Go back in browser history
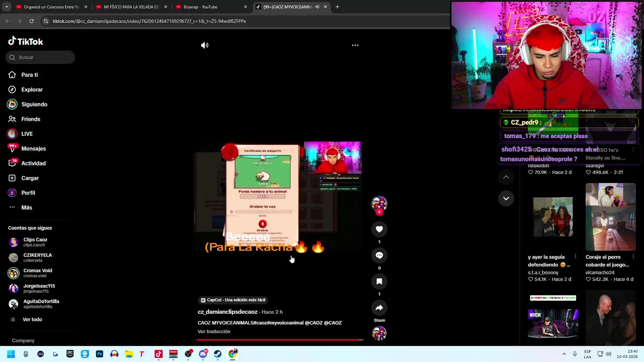Image resolution: width=644 pixels, height=362 pixels. (x=7, y=21)
